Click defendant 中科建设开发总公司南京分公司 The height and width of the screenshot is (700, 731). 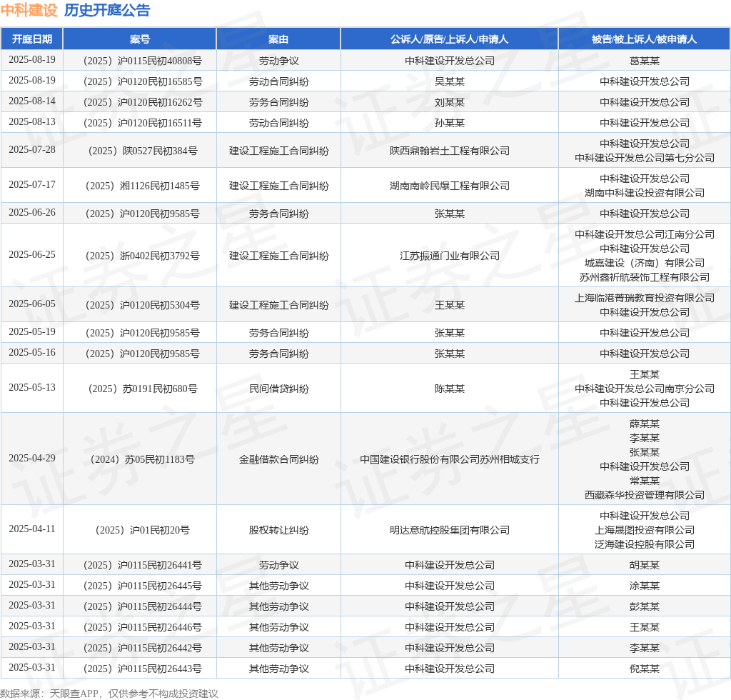[645, 389]
